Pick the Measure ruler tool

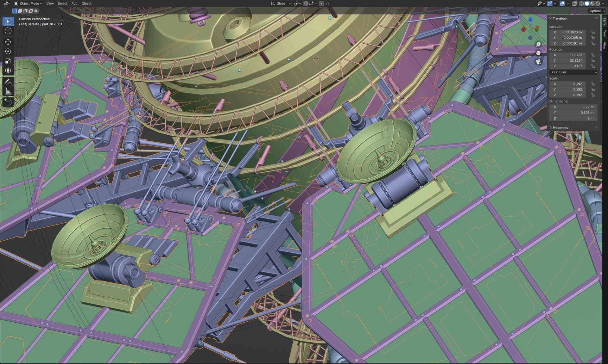(x=8, y=92)
